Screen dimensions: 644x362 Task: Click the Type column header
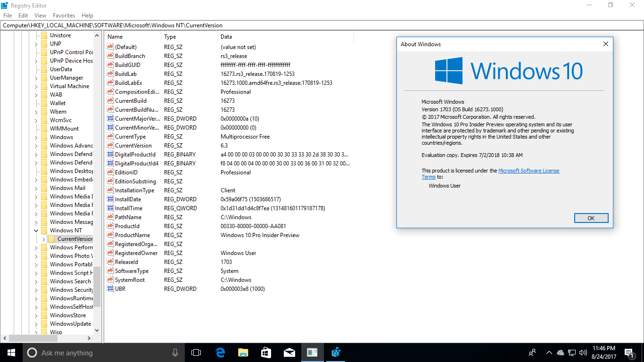point(190,37)
